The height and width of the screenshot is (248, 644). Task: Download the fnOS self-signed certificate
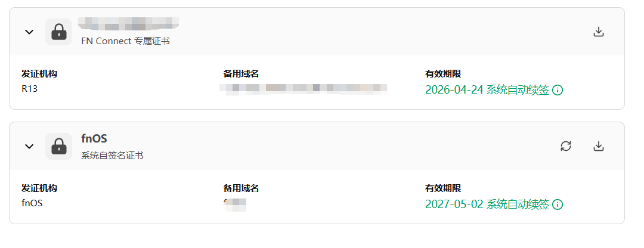[x=599, y=146]
